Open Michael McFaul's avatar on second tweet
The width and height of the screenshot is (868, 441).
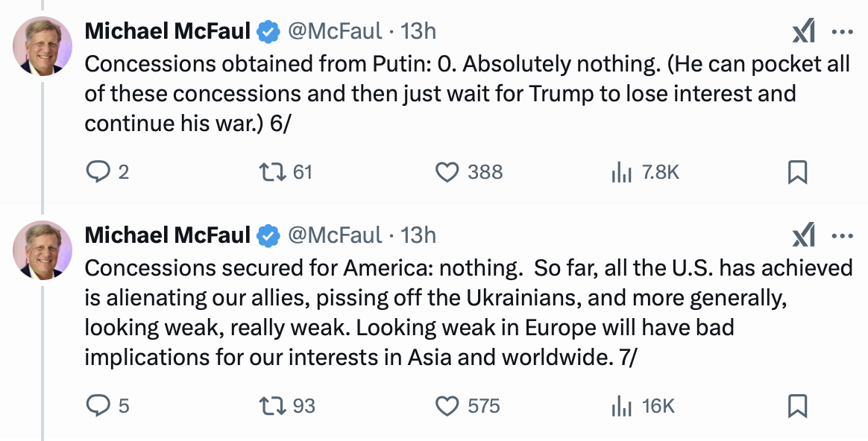[43, 250]
